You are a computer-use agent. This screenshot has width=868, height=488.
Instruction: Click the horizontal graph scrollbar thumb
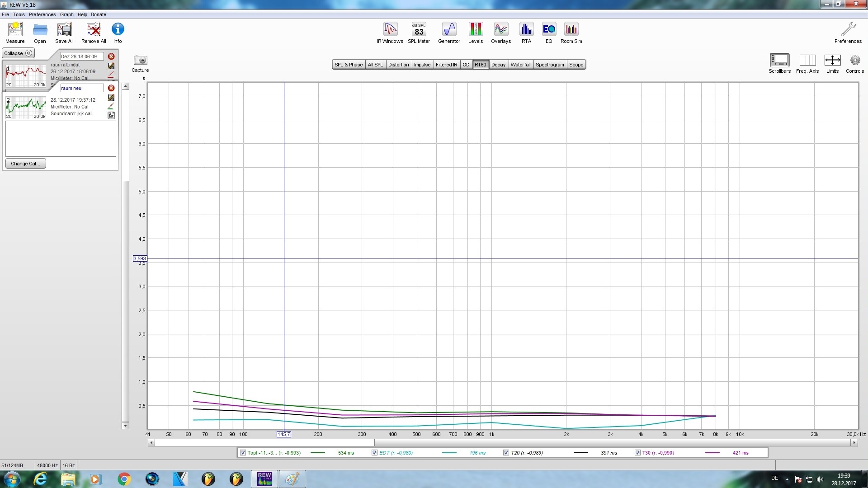pos(264,443)
